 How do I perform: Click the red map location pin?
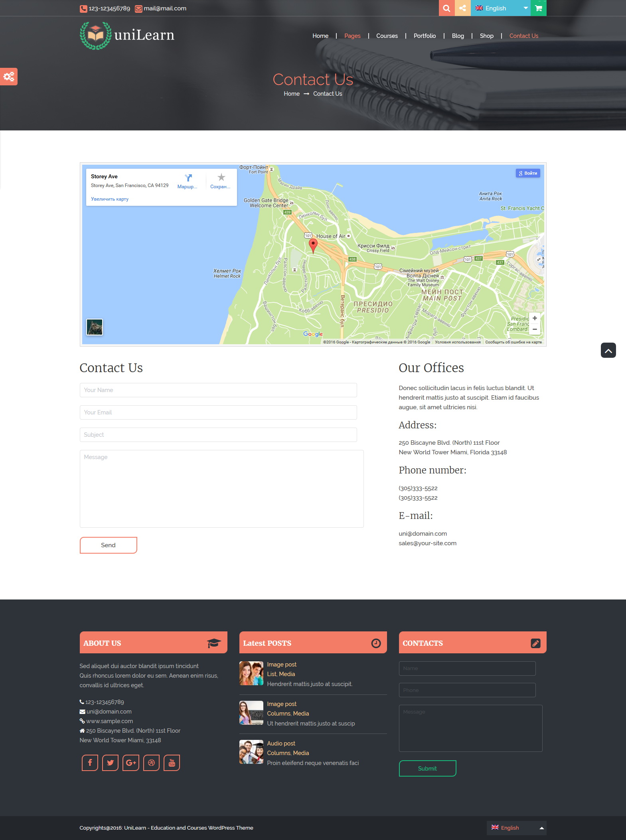point(313,246)
